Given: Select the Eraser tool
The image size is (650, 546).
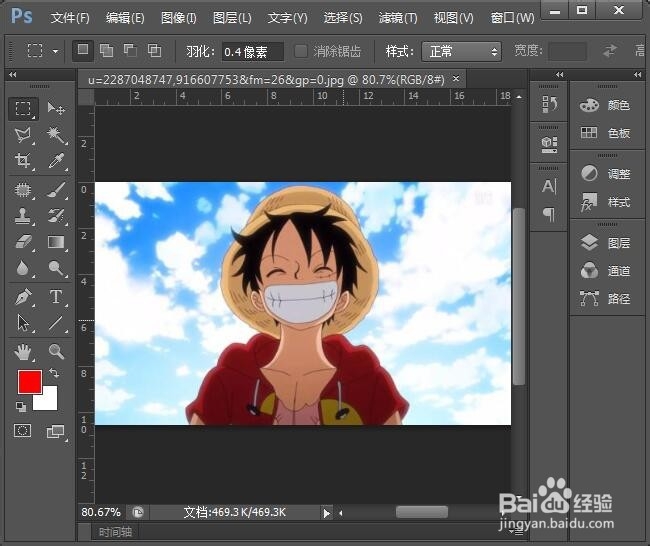Looking at the screenshot, I should [23, 242].
